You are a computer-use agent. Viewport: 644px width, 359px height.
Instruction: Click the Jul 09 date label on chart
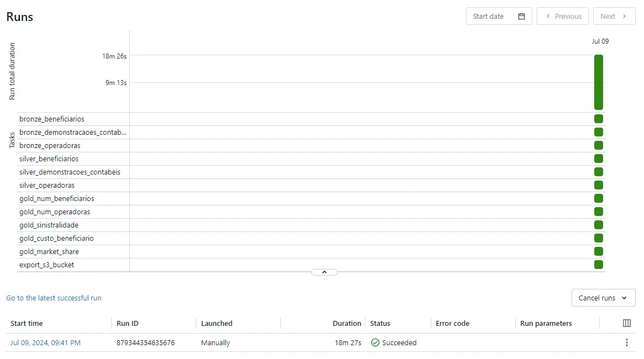pyautogui.click(x=600, y=41)
